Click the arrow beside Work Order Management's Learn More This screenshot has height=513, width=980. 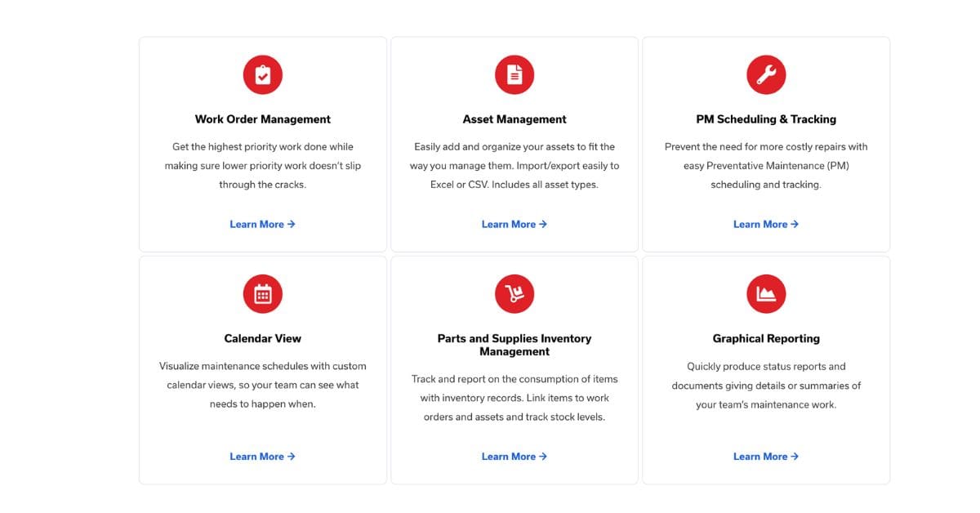(x=290, y=224)
